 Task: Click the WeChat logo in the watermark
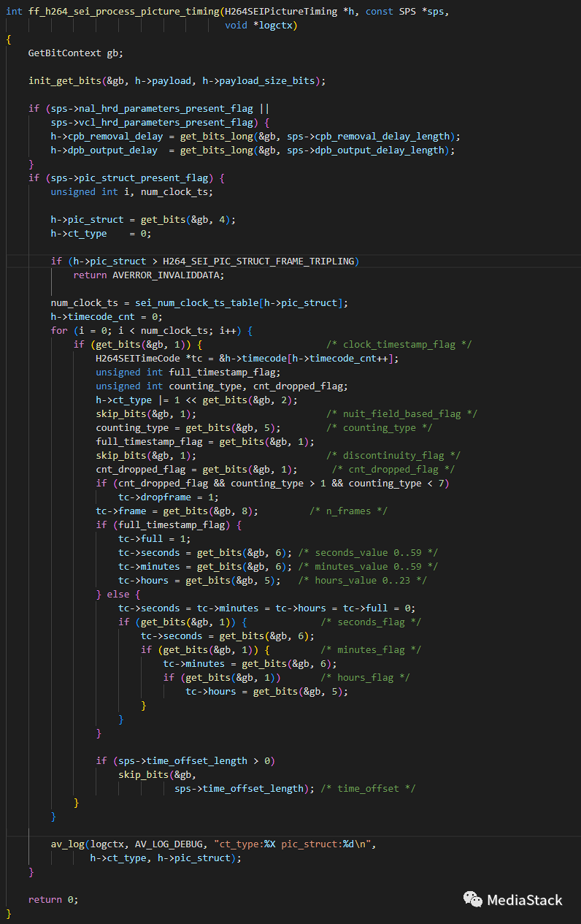pos(473,899)
